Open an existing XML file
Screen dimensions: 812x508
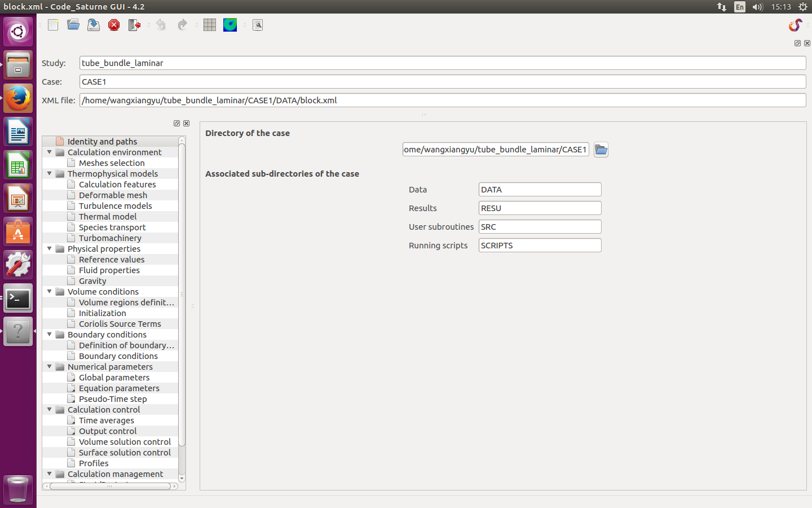pyautogui.click(x=73, y=25)
